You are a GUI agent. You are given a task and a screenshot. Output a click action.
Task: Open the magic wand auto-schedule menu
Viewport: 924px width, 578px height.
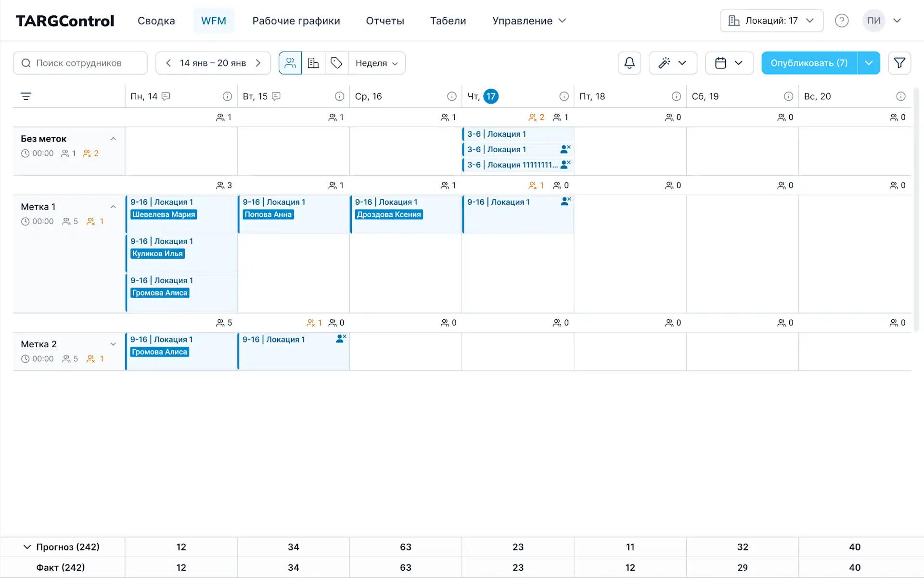click(x=672, y=63)
